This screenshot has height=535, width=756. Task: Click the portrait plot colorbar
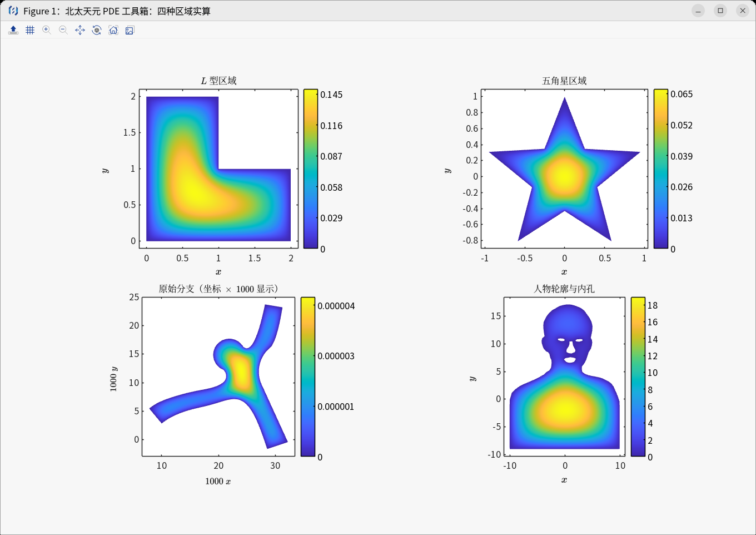[x=638, y=377]
